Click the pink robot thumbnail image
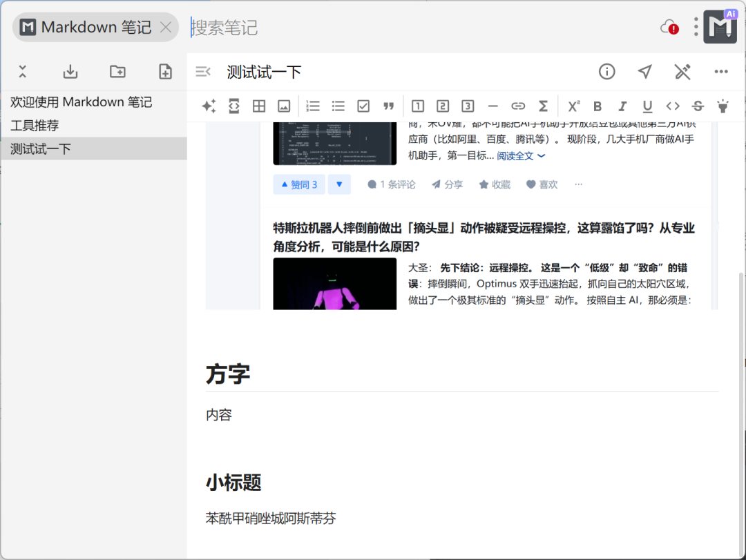The height and width of the screenshot is (560, 746). point(334,284)
